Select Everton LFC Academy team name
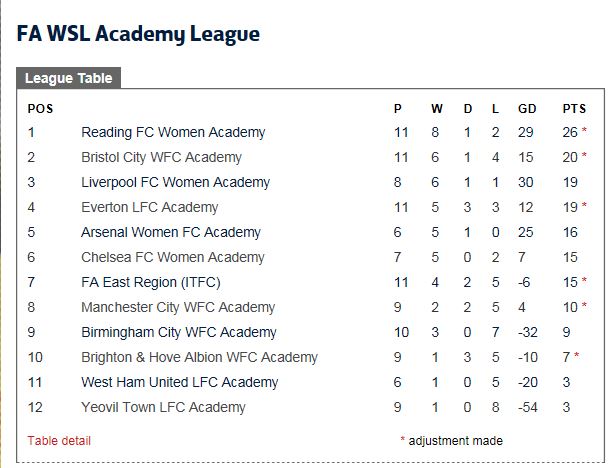614x468 pixels. click(x=150, y=207)
